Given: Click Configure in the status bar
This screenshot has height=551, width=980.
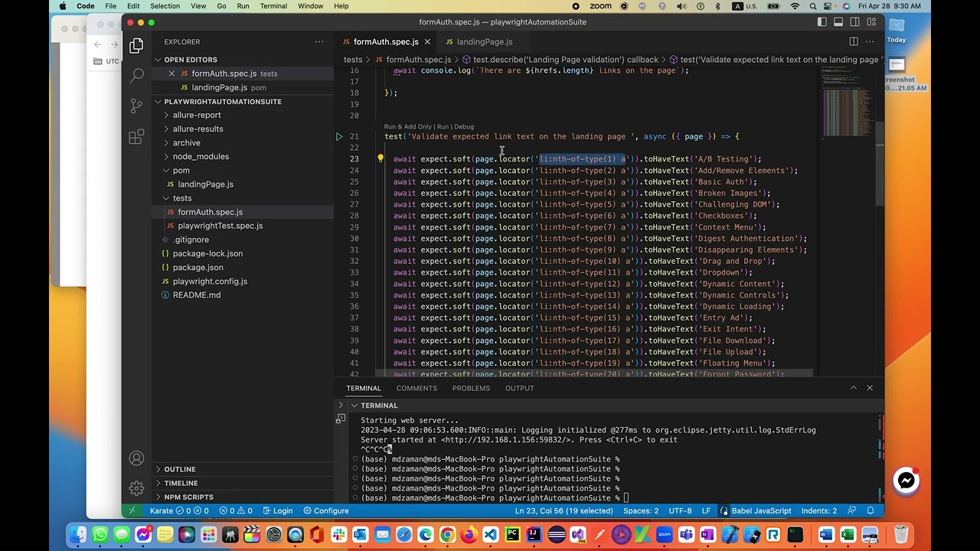Looking at the screenshot, I should coord(326,510).
